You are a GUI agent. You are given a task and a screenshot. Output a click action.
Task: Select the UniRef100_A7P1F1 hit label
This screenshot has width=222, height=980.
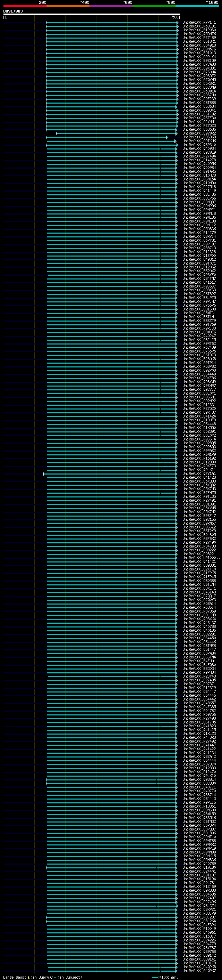199,23
